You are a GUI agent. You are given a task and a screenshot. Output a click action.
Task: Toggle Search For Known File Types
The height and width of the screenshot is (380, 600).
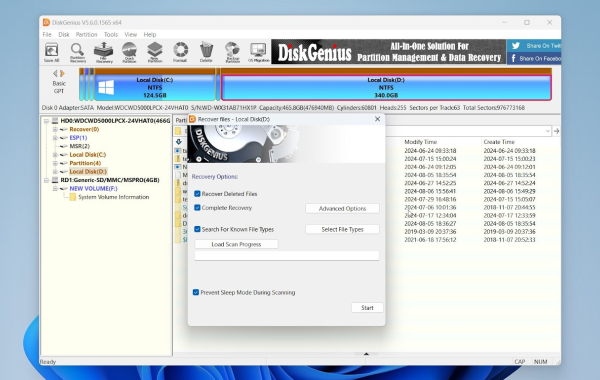pyautogui.click(x=197, y=229)
